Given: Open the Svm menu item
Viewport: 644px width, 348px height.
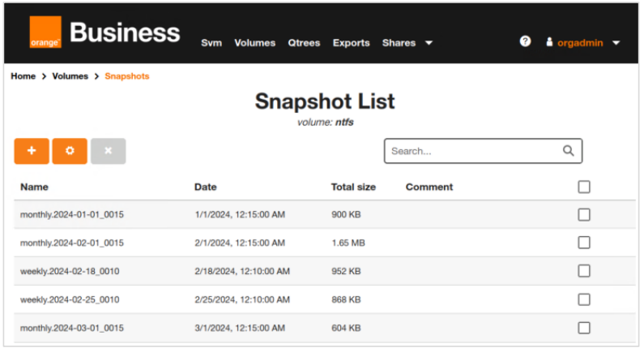Looking at the screenshot, I should [211, 43].
